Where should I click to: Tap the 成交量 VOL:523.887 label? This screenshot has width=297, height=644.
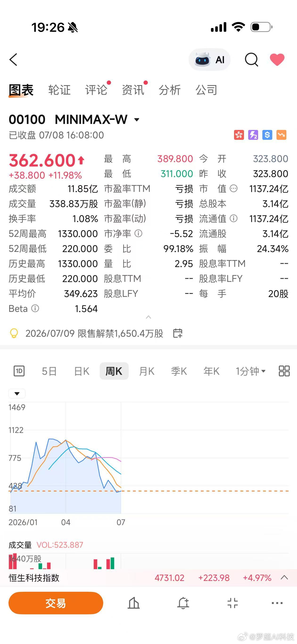pos(46,545)
